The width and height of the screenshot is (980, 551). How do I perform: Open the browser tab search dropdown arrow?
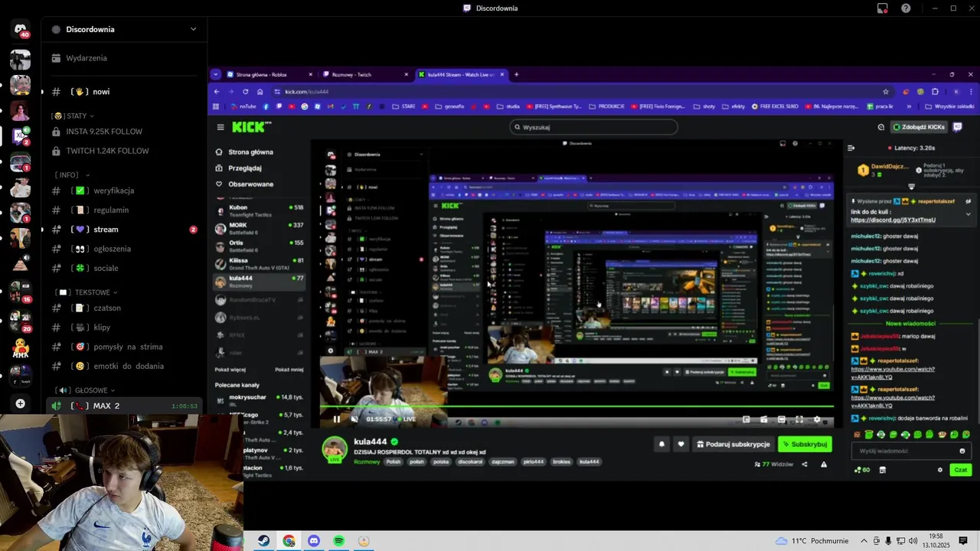click(x=217, y=74)
